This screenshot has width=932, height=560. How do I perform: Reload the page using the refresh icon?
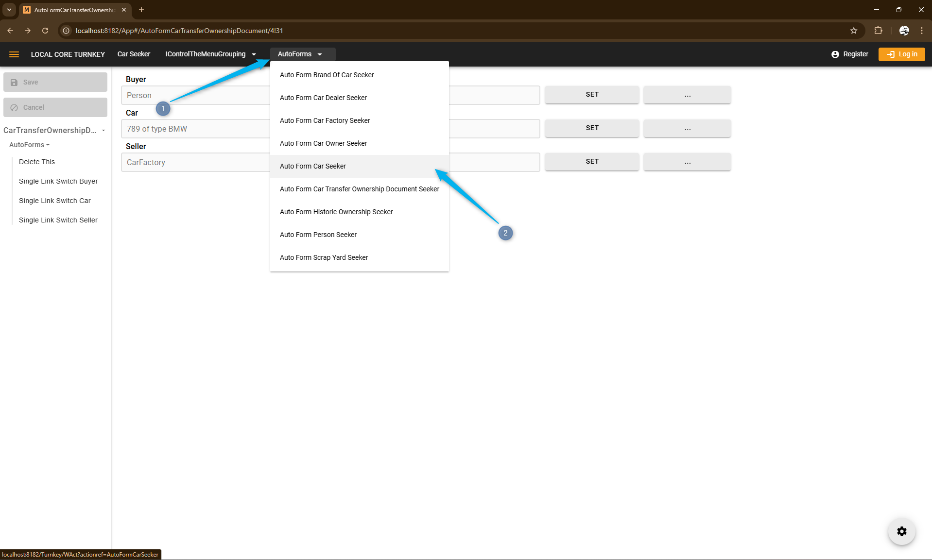pos(45,31)
